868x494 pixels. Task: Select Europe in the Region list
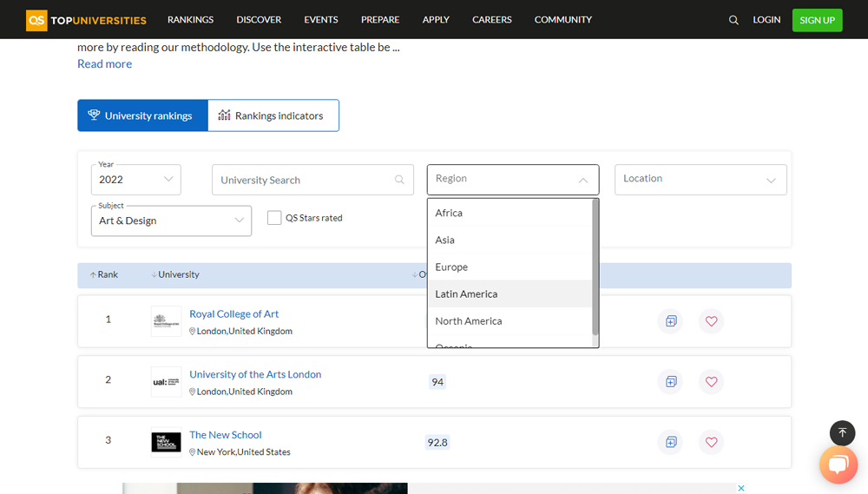[510, 267]
